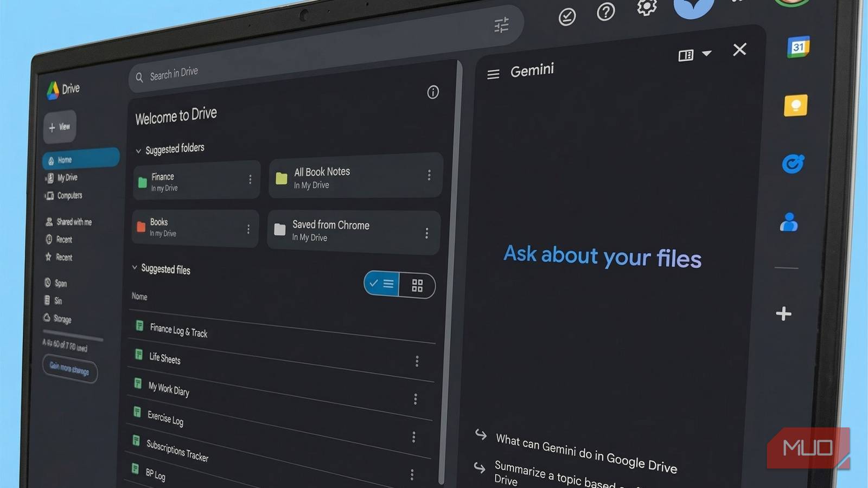Open Shared with me in the sidebar
Image resolution: width=868 pixels, height=488 pixels.
[69, 222]
